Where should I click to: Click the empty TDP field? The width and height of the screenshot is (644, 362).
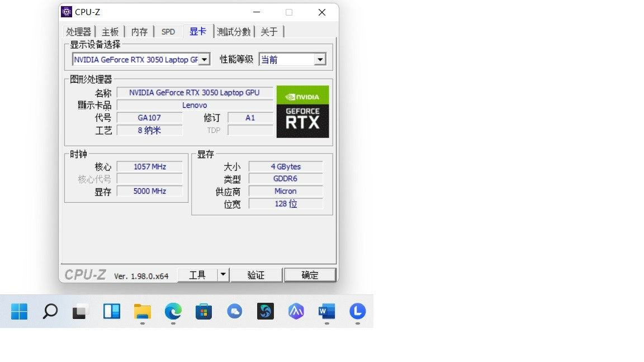[250, 130]
